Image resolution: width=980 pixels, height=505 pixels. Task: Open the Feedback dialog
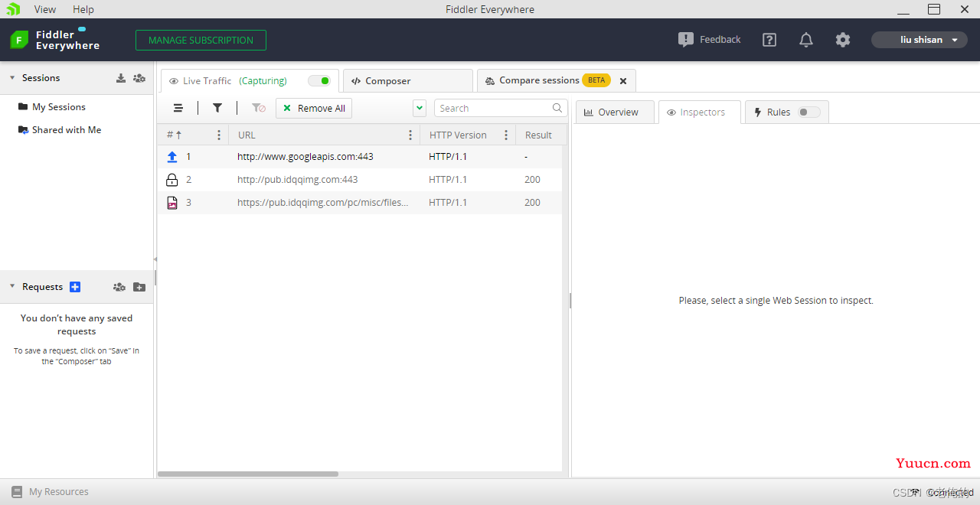click(710, 40)
